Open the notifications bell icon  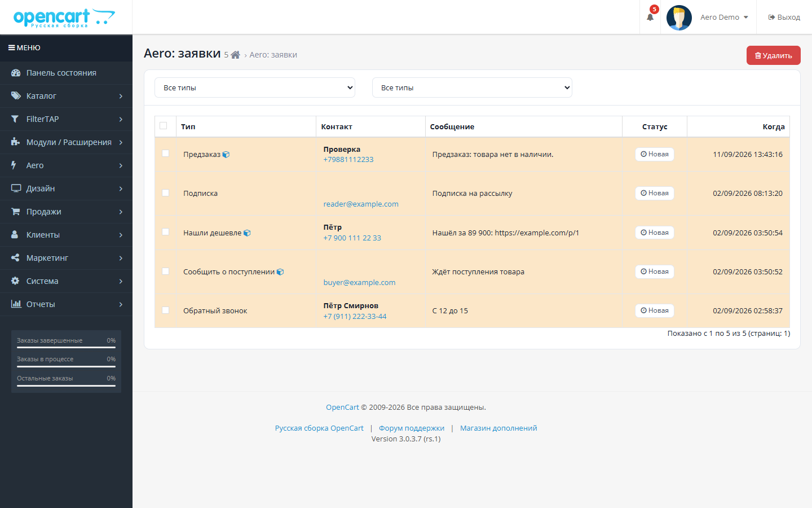point(650,17)
